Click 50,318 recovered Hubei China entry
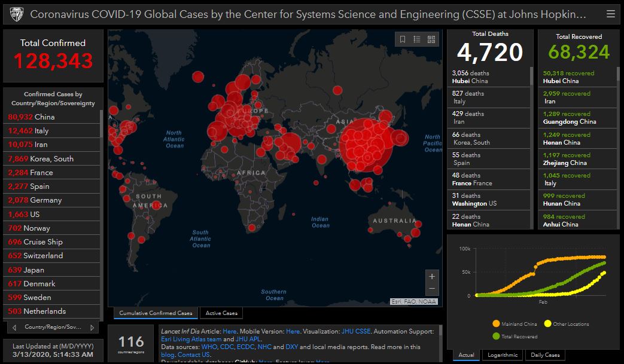Image resolution: width=624 pixels, height=364 pixels. tap(577, 77)
